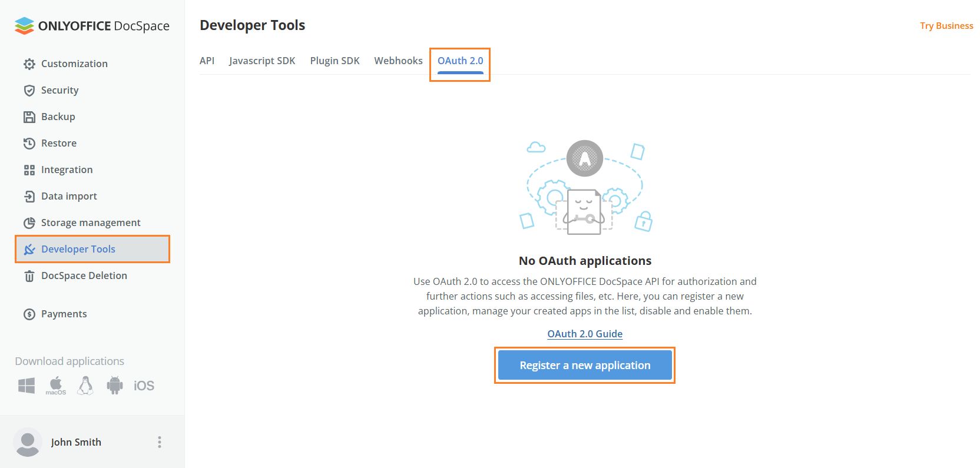This screenshot has width=980, height=468.
Task: Click the Try Business link
Action: click(x=946, y=26)
